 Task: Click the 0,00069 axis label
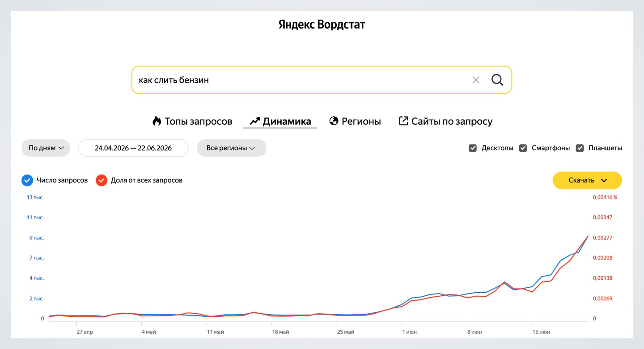[602, 298]
